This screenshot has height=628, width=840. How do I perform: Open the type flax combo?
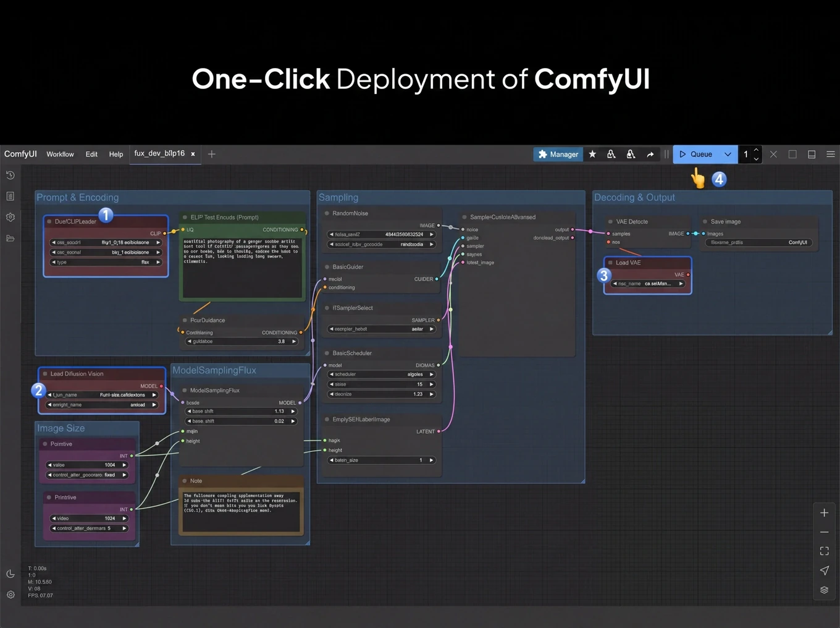coord(106,262)
